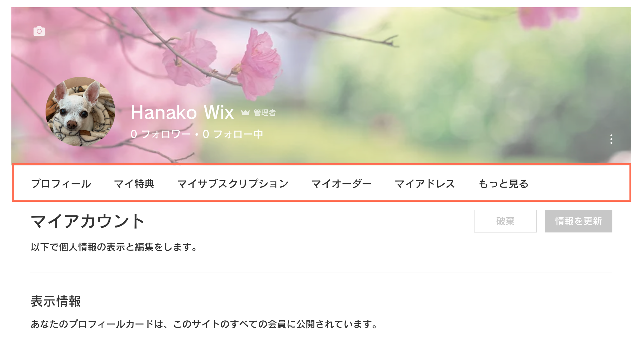The height and width of the screenshot is (346, 644).
Task: Click the 0 フォロー中 following count
Action: coord(233,134)
